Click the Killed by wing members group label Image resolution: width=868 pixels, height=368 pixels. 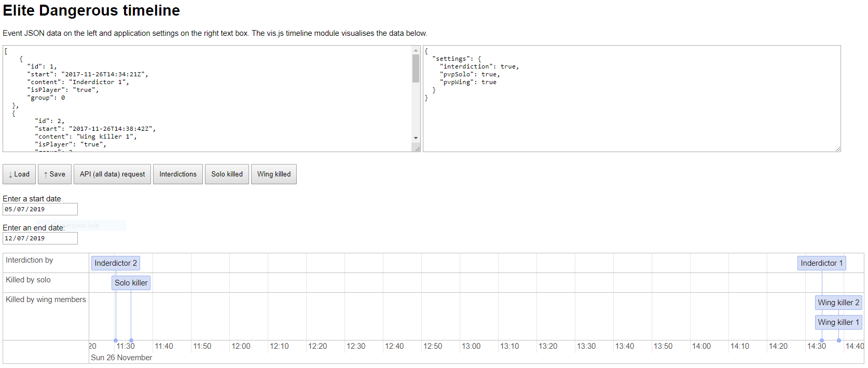click(46, 299)
